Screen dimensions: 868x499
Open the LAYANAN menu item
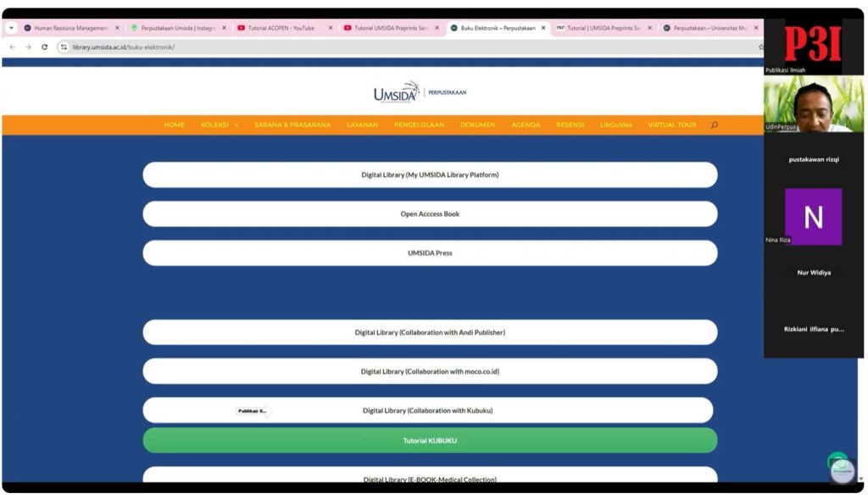362,125
